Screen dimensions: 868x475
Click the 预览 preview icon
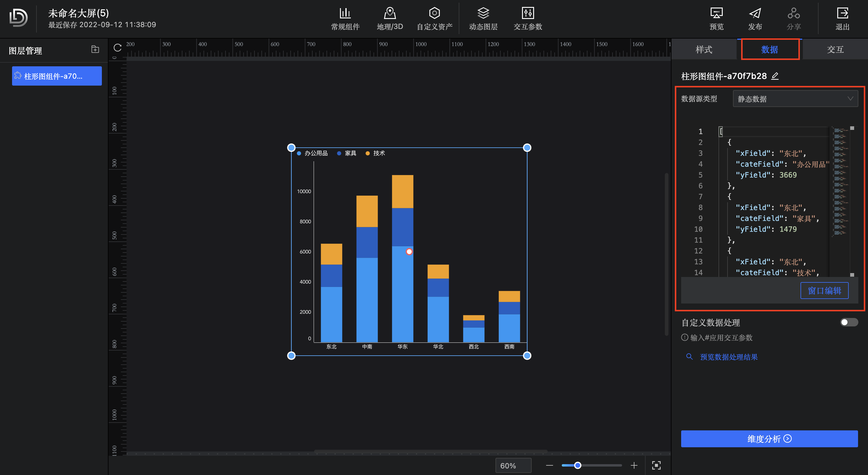point(716,14)
